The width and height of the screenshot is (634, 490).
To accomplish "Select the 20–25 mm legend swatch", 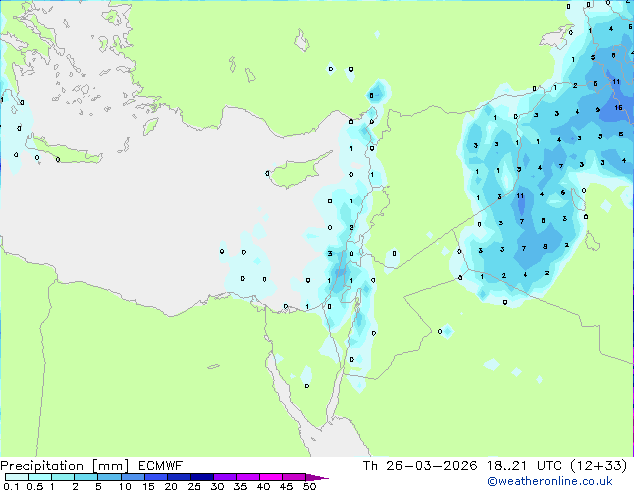I will pyautogui.click(x=178, y=477).
